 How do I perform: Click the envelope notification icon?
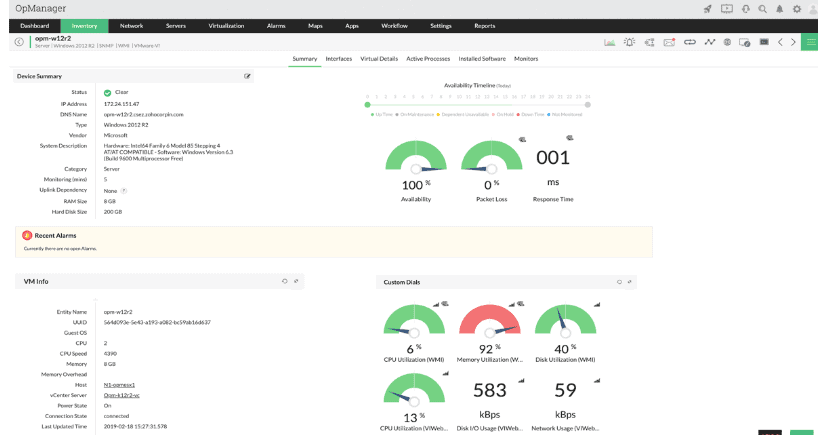(669, 42)
